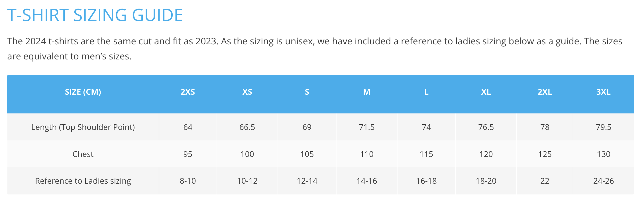Click the T-SHIRT SIZING GUIDE heading
Image resolution: width=644 pixels, height=201 pixels.
tap(95, 15)
